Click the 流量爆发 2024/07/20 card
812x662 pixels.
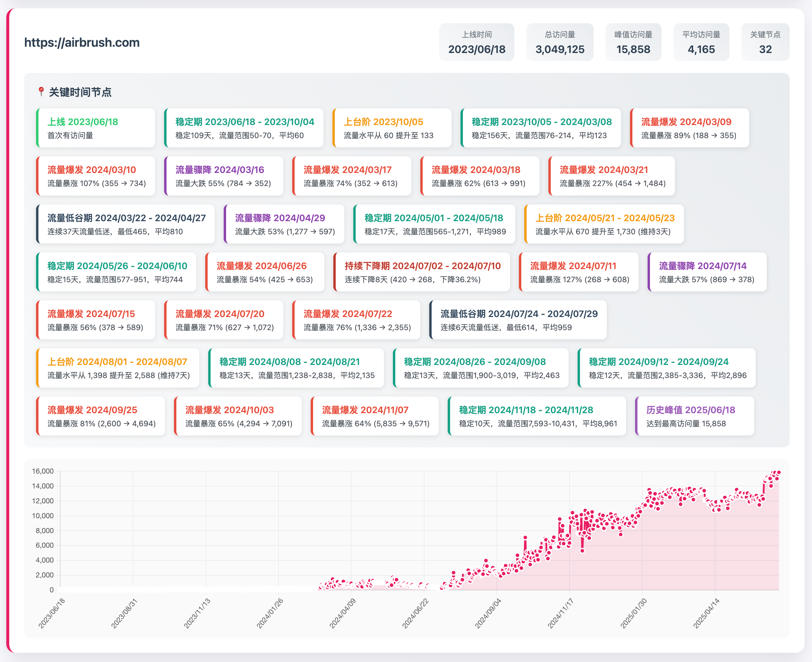(x=224, y=320)
